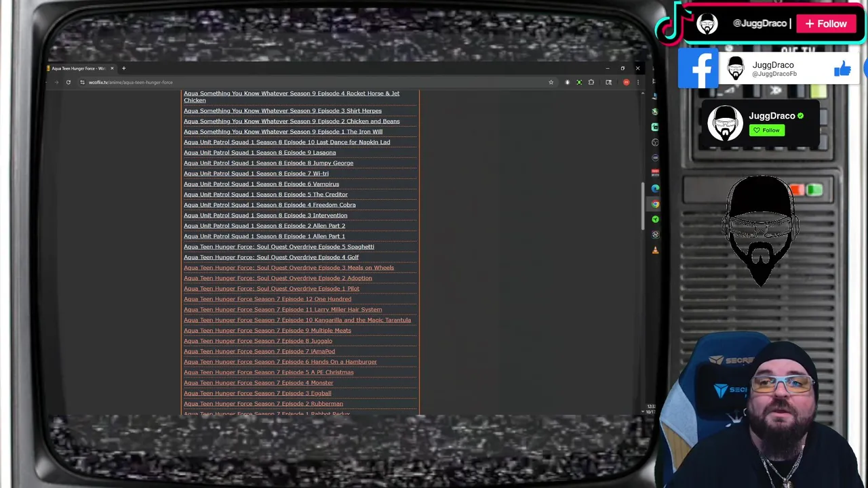Bookmark this page with the star icon

pyautogui.click(x=551, y=82)
